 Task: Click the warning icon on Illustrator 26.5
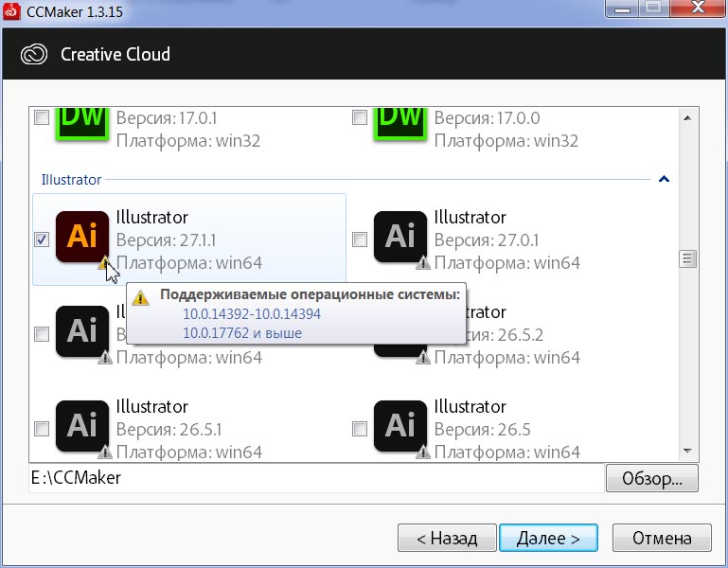click(x=423, y=453)
